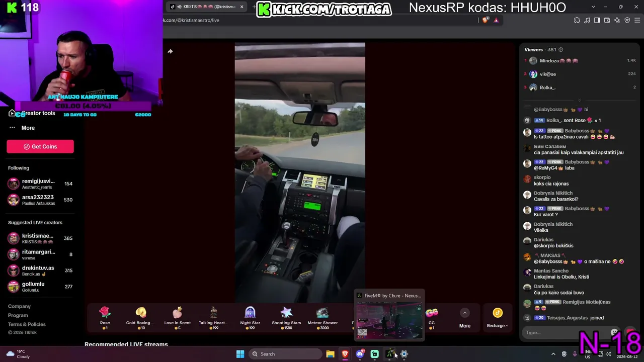Open ritamargari... suggested live creator
The width and height of the screenshot is (644, 362).
coord(40,254)
